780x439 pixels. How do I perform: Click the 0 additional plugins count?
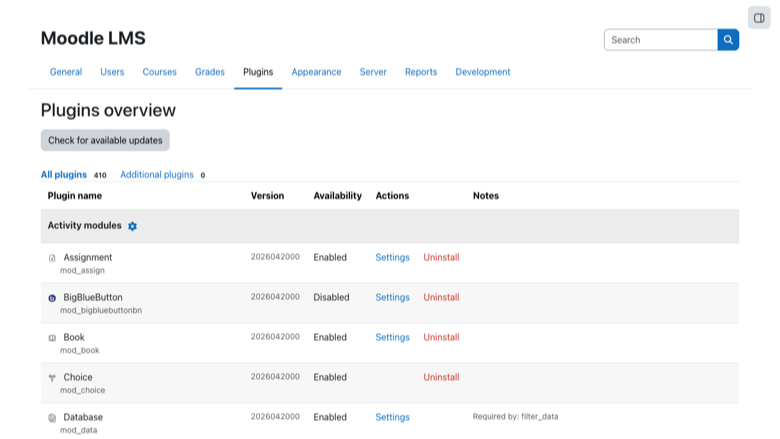pyautogui.click(x=202, y=175)
